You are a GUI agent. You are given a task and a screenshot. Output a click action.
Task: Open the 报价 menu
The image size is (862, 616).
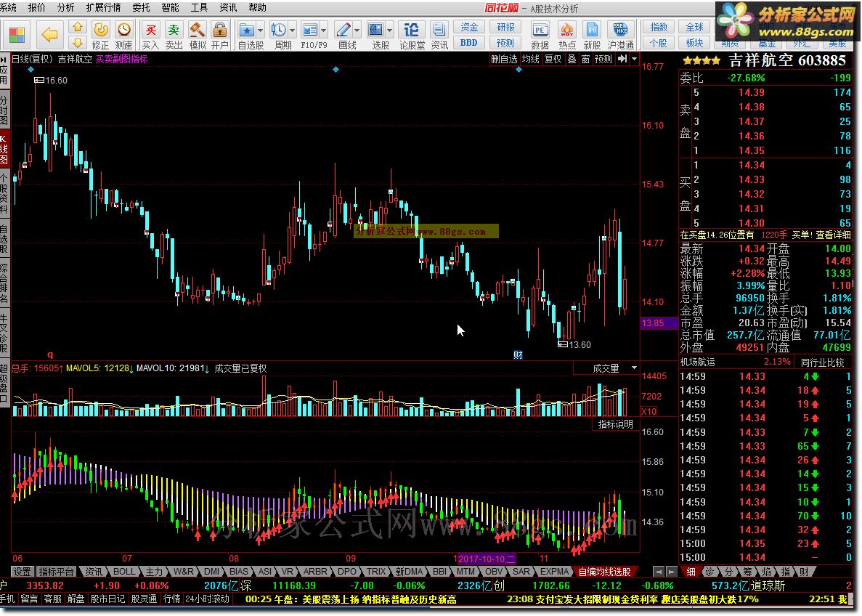(36, 8)
